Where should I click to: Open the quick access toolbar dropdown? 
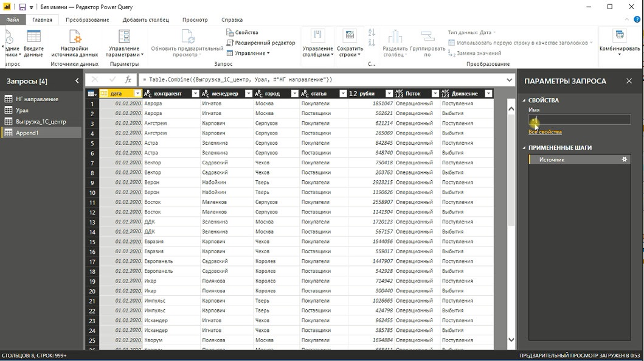pyautogui.click(x=31, y=7)
